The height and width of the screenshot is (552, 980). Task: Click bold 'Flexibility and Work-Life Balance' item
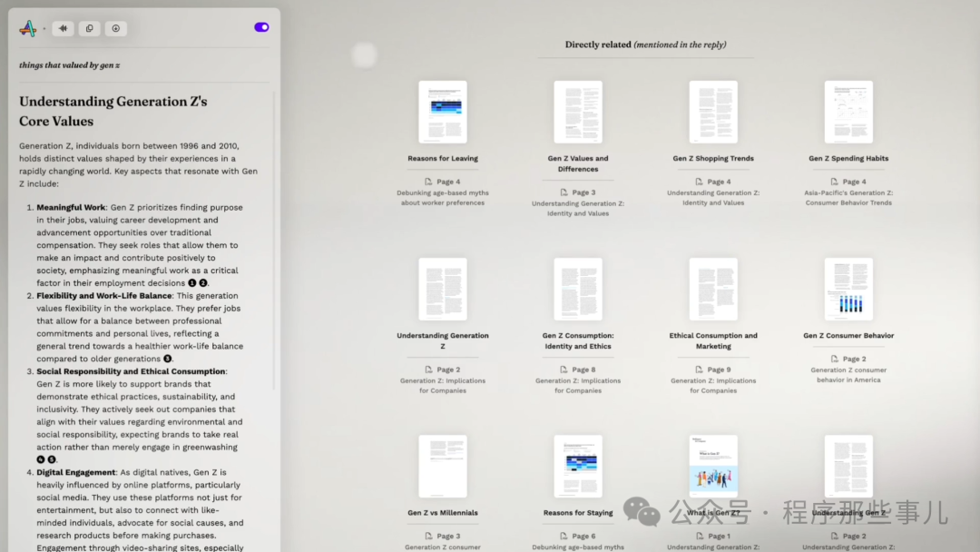(103, 296)
